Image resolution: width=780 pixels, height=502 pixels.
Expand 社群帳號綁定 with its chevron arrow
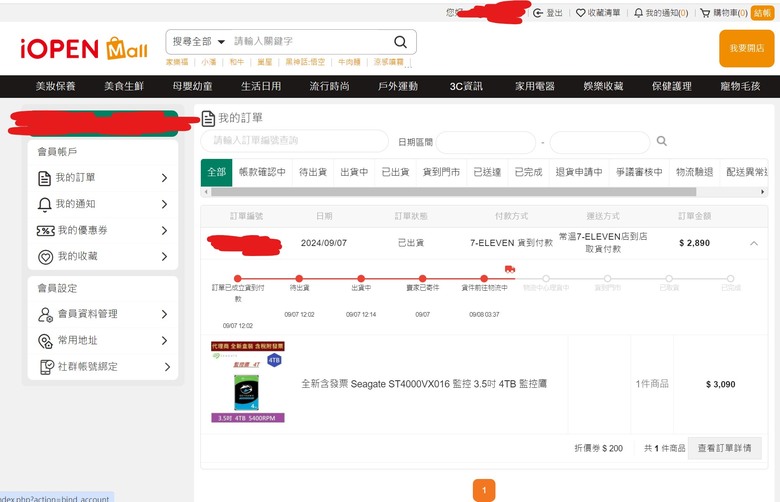point(167,367)
